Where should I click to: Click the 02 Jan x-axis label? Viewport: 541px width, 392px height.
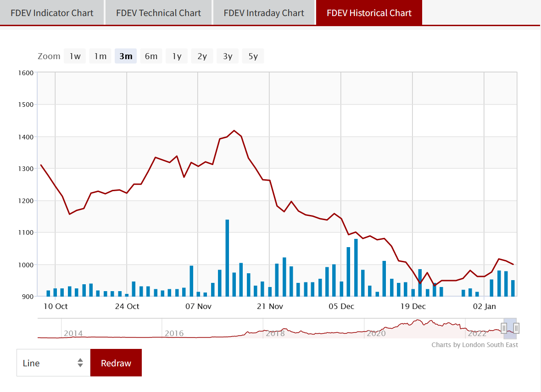(485, 306)
